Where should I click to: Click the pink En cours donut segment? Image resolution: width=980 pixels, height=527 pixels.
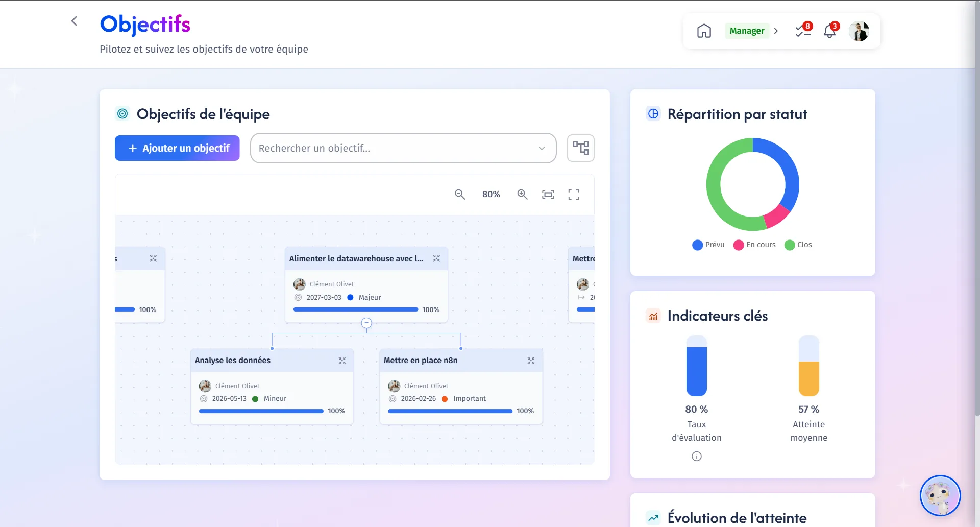click(776, 217)
